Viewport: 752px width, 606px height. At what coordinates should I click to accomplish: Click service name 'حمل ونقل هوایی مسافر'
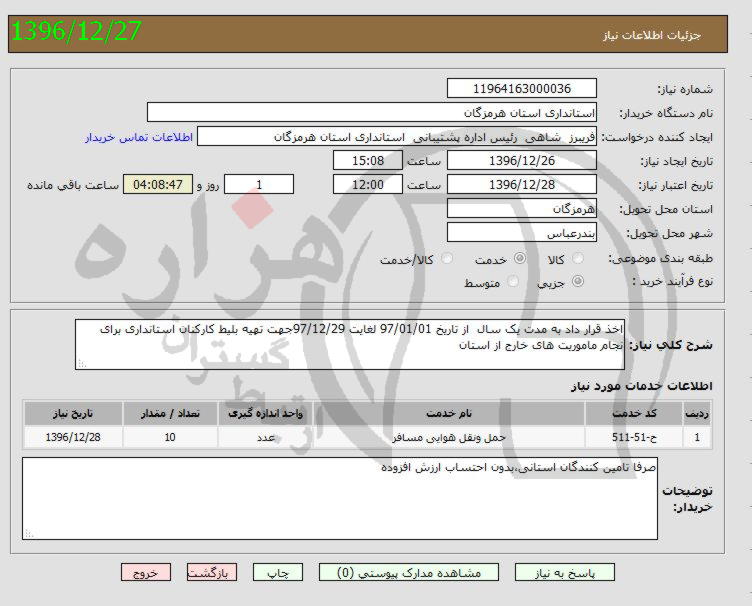click(449, 437)
